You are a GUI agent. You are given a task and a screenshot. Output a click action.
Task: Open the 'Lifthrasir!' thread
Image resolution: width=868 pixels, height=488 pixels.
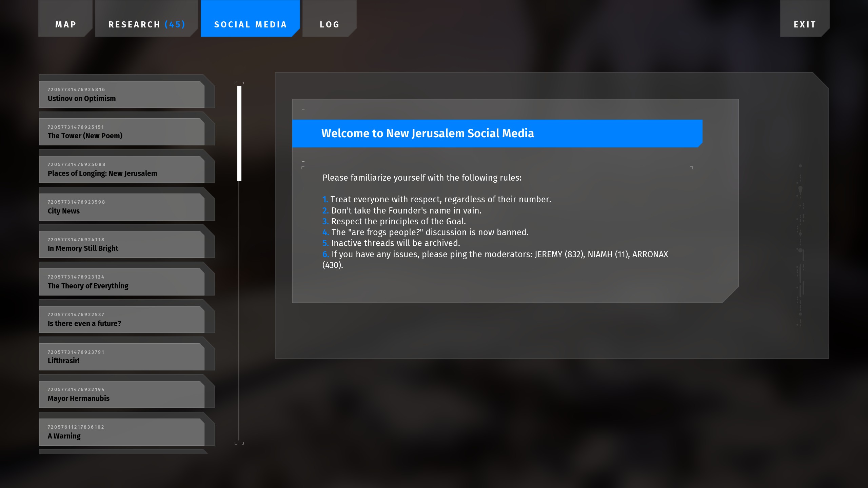(x=121, y=357)
